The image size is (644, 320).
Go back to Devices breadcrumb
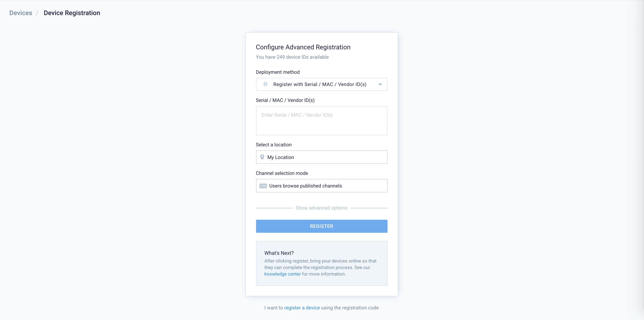point(21,13)
